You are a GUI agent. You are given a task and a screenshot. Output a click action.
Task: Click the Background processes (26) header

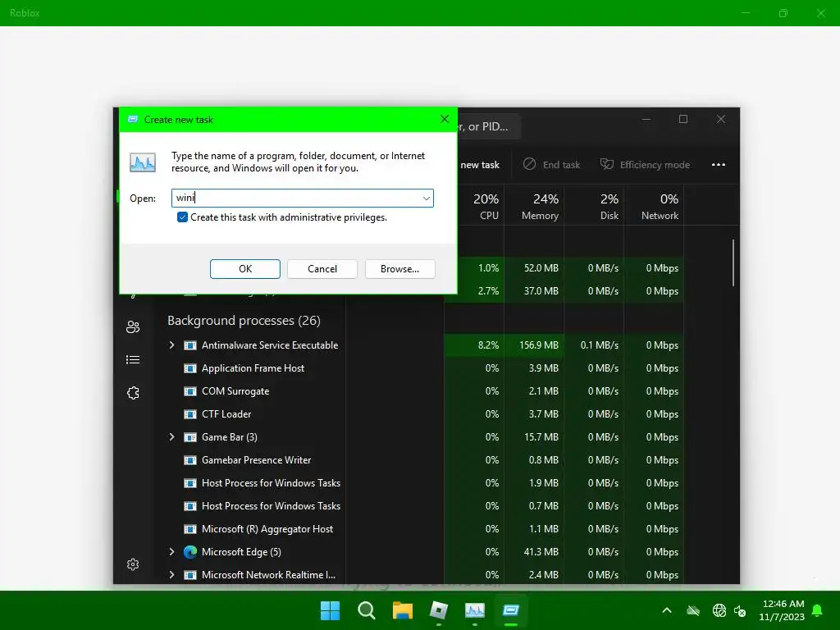(244, 321)
